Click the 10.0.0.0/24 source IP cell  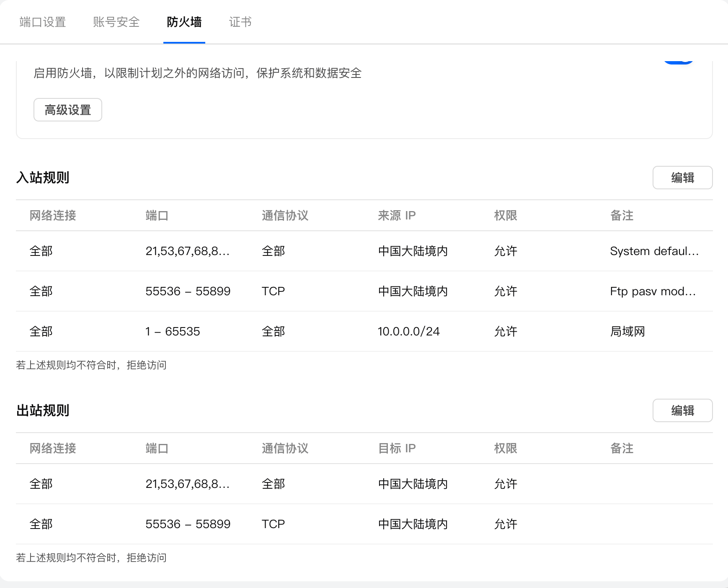tap(408, 332)
